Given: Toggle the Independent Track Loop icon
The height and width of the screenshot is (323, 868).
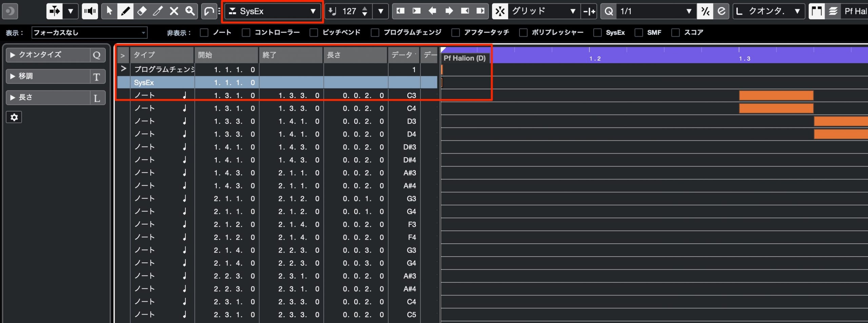Looking at the screenshot, I should click(x=209, y=11).
